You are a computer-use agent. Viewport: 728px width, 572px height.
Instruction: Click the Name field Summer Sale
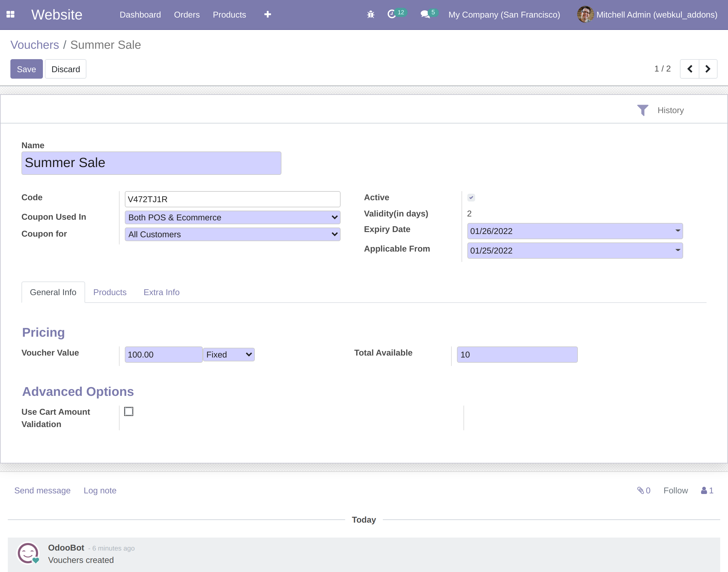(151, 163)
